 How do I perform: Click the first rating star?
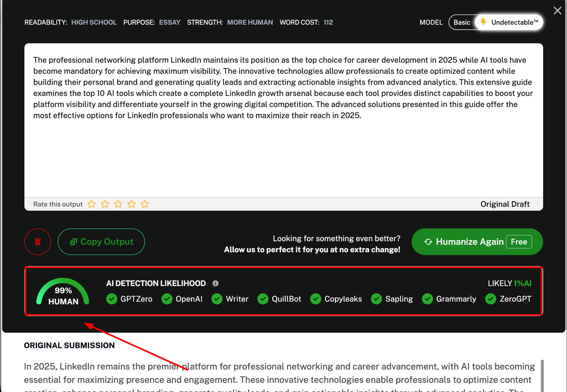[91, 204]
